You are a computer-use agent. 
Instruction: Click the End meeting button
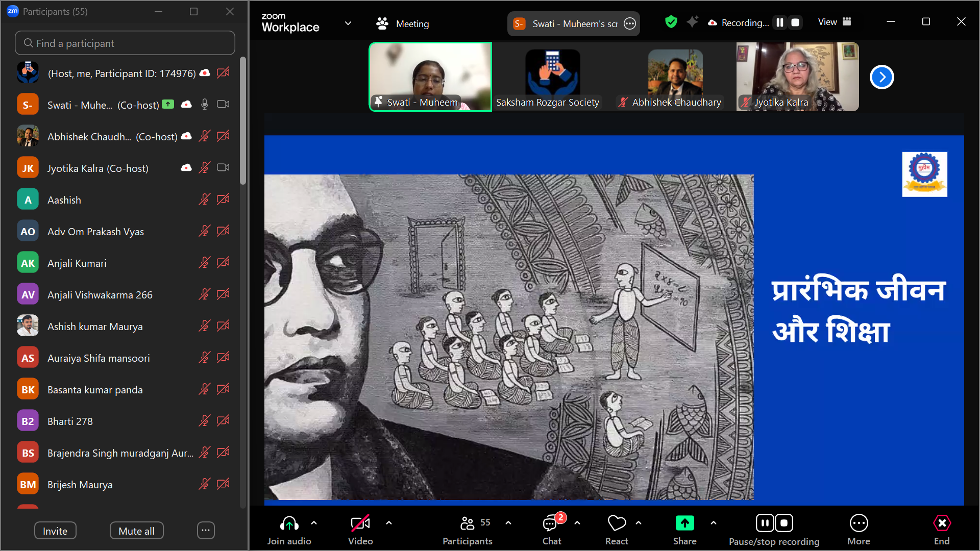(942, 531)
